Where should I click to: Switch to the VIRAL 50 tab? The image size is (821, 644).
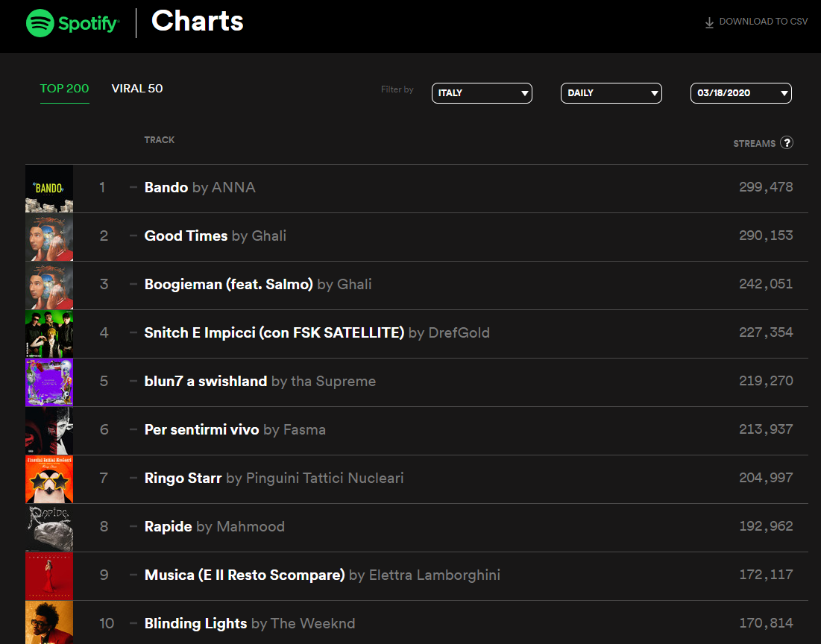137,89
